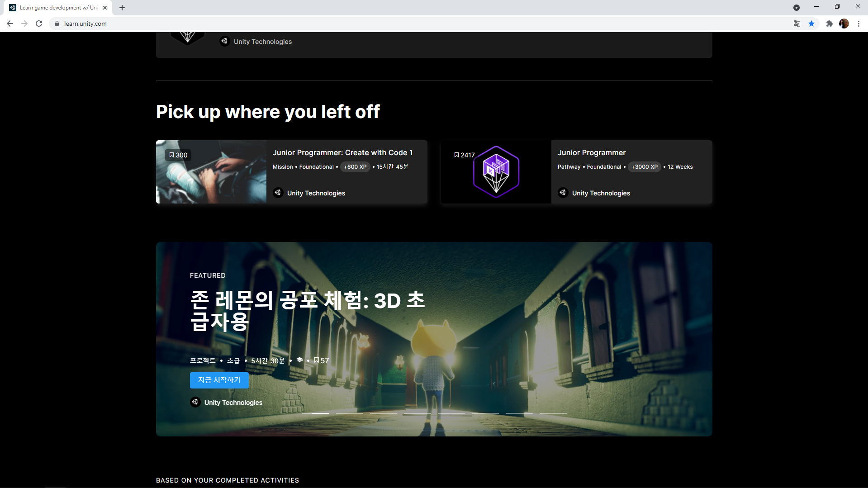Select the third featured carousel slide indicator
The width and height of the screenshot is (868, 488).
point(384,413)
